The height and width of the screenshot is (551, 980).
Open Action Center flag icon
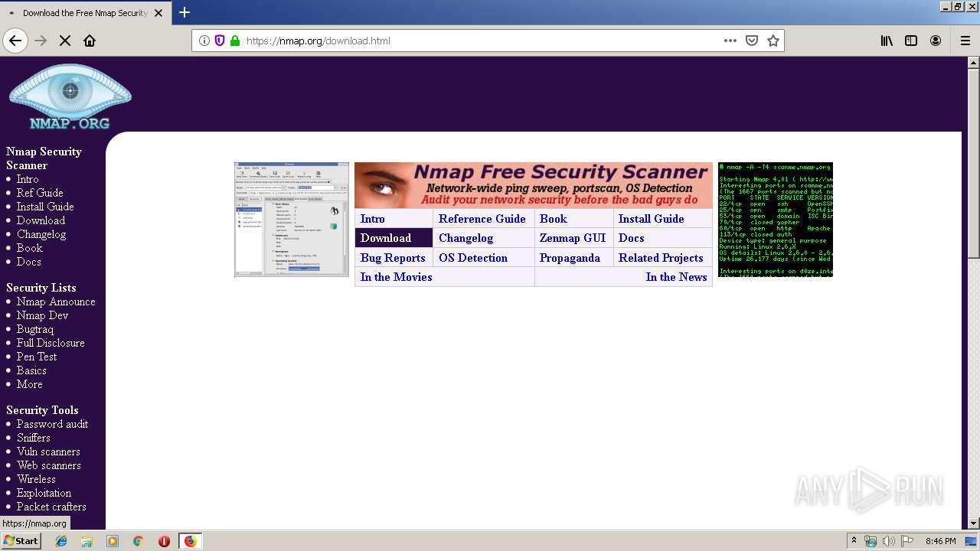(907, 541)
